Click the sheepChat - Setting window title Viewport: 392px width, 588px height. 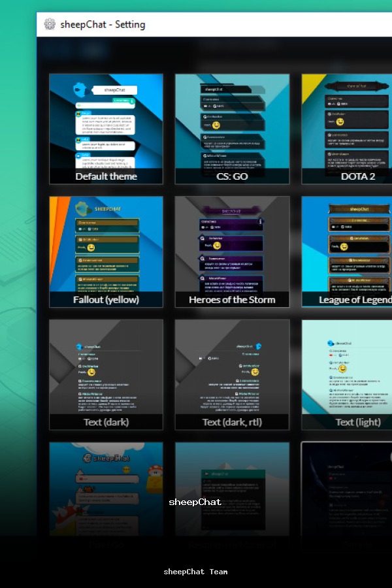click(103, 24)
